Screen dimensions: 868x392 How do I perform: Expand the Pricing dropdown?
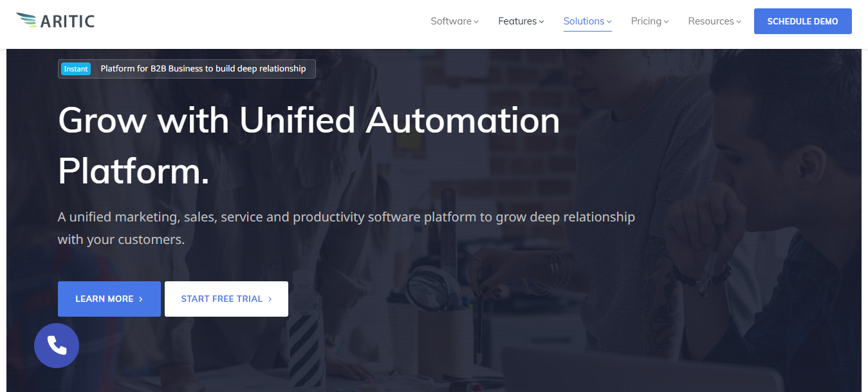tap(668, 21)
